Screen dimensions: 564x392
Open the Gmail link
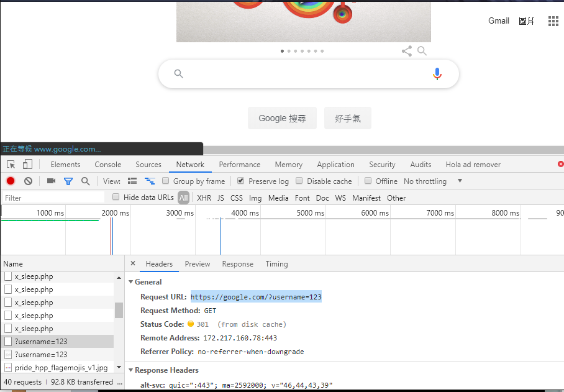[x=499, y=21]
